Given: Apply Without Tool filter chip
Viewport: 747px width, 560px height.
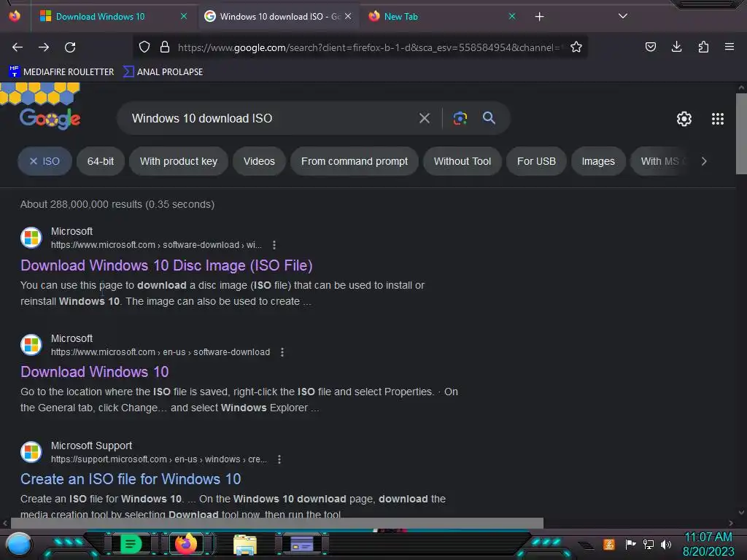Looking at the screenshot, I should coord(462,161).
